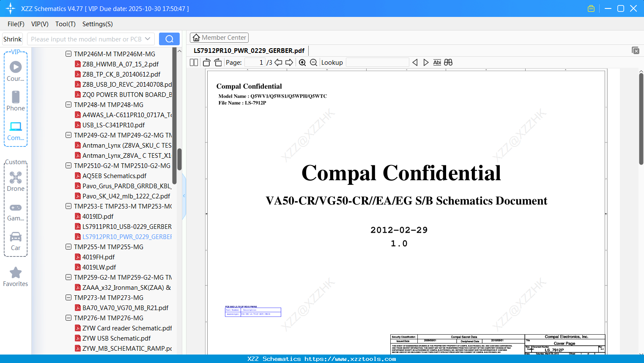Click the XZZ Schematics logo icon

point(11,8)
